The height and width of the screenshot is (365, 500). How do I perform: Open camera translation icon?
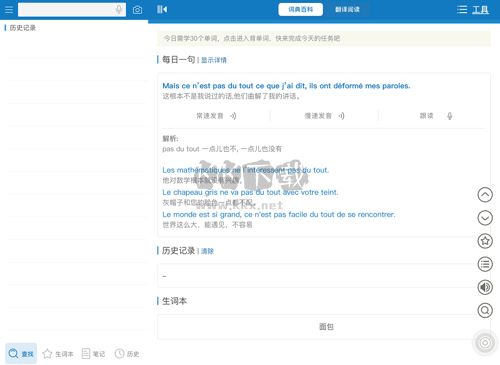point(137,10)
